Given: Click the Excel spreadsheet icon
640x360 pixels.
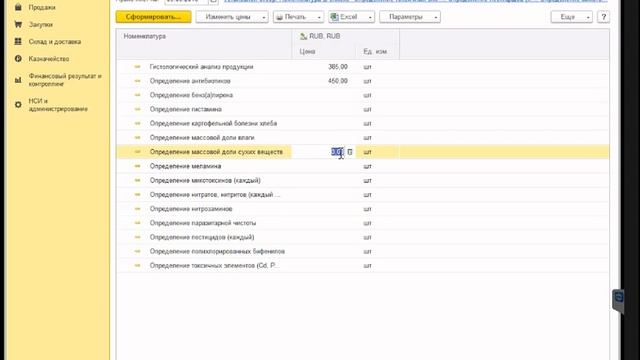Looking at the screenshot, I should tap(334, 17).
